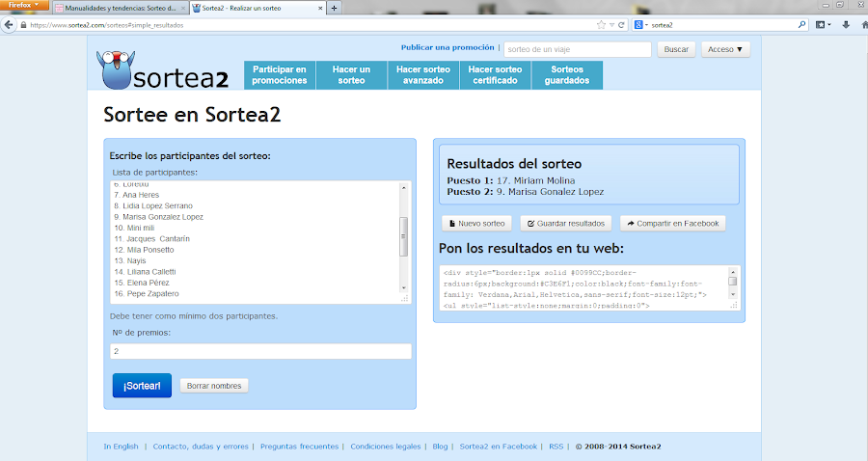Click participant '12. Mila Ponsetto'
Viewport: 868px width, 461px height.
144,250
